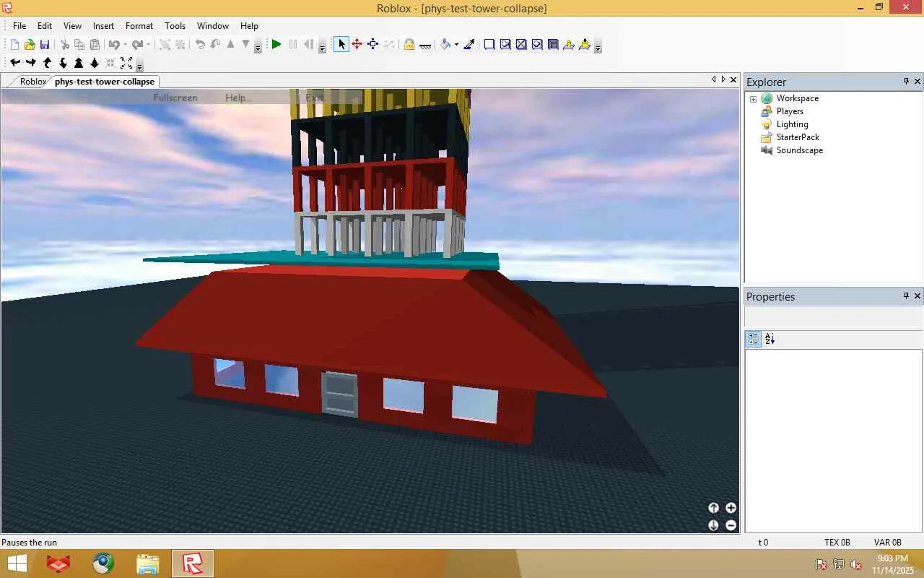
Task: Pin the Properties panel
Action: pyautogui.click(x=906, y=296)
